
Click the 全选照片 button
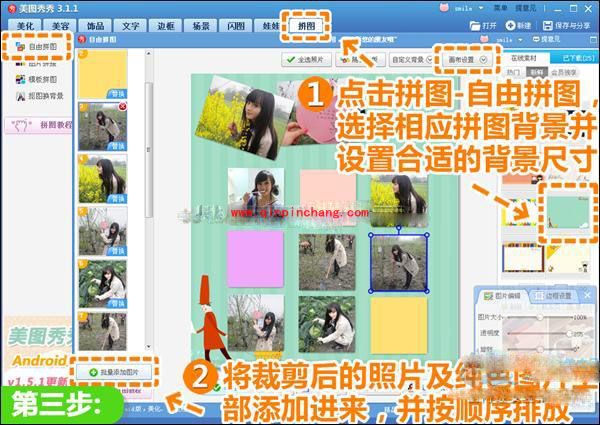[x=306, y=60]
